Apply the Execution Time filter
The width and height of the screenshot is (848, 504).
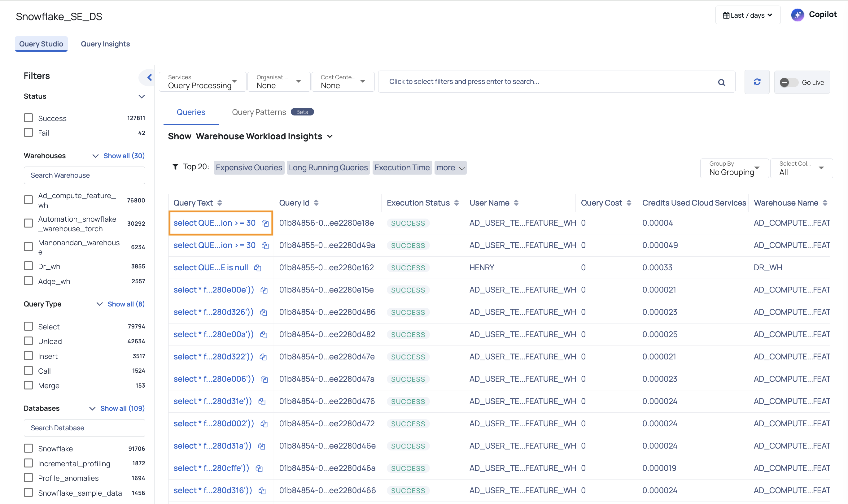pyautogui.click(x=402, y=168)
